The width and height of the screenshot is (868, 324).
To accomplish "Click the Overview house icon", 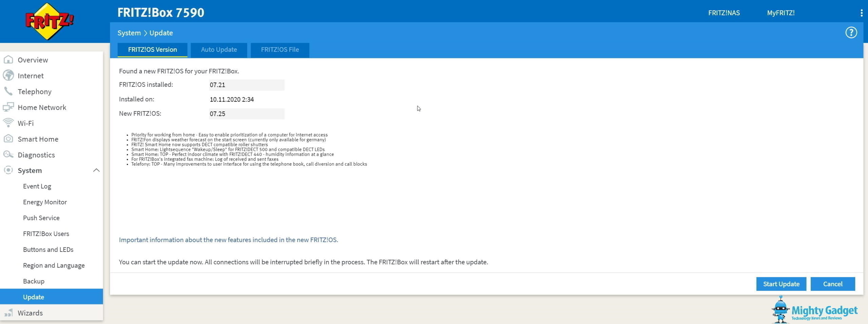I will point(8,60).
